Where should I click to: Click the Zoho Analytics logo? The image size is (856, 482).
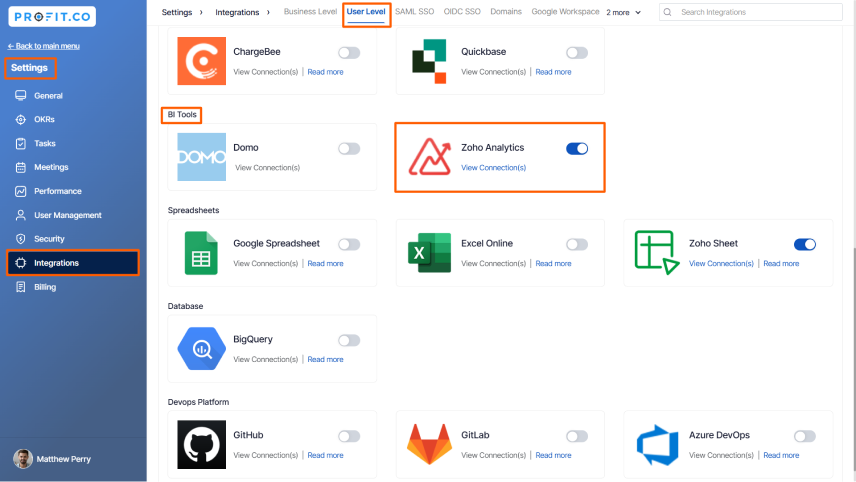pyautogui.click(x=430, y=157)
